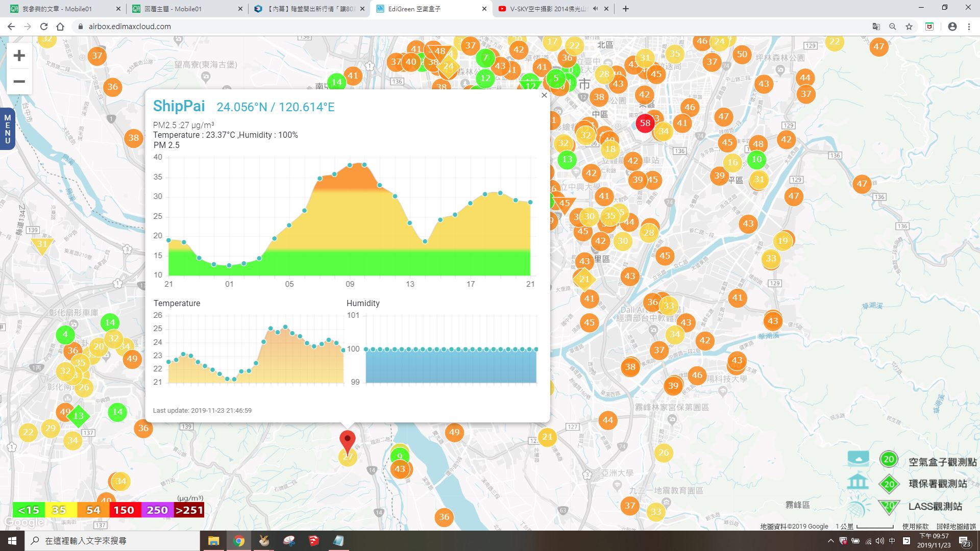Click the EPA station building legend icon
The width and height of the screenshot is (980, 551).
858,482
